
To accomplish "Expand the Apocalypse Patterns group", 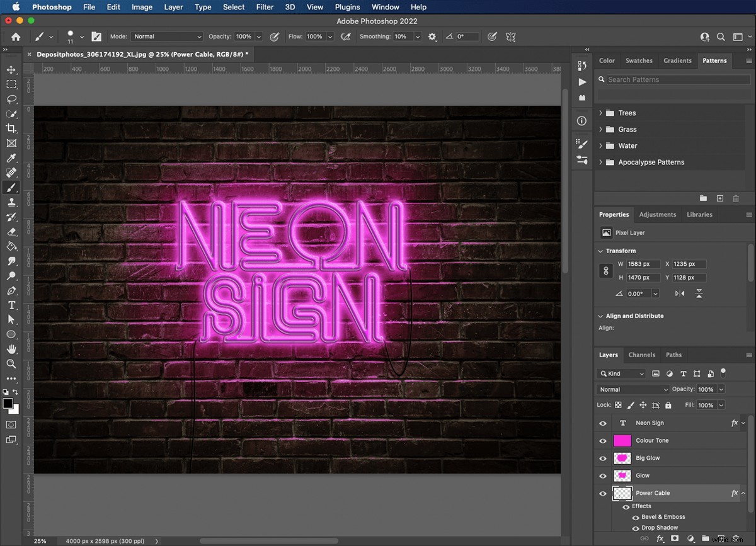I will coord(600,162).
